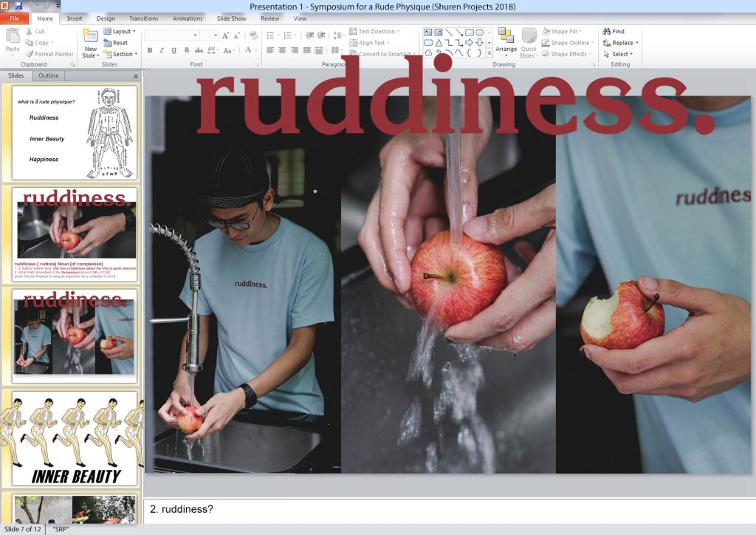Select the oval shape in shapes gallery
The width and height of the screenshot is (756, 535).
click(x=479, y=32)
